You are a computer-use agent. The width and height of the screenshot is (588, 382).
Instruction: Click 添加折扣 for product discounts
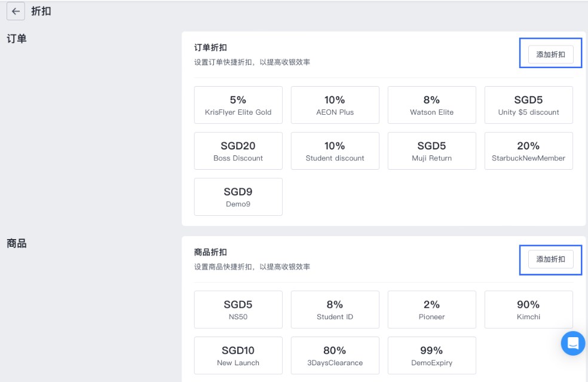click(x=550, y=259)
